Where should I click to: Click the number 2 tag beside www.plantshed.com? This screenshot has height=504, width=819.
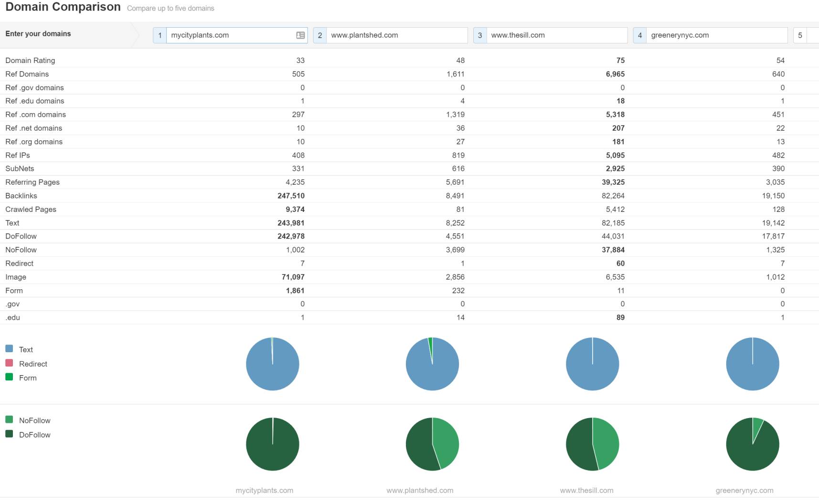[x=320, y=35]
